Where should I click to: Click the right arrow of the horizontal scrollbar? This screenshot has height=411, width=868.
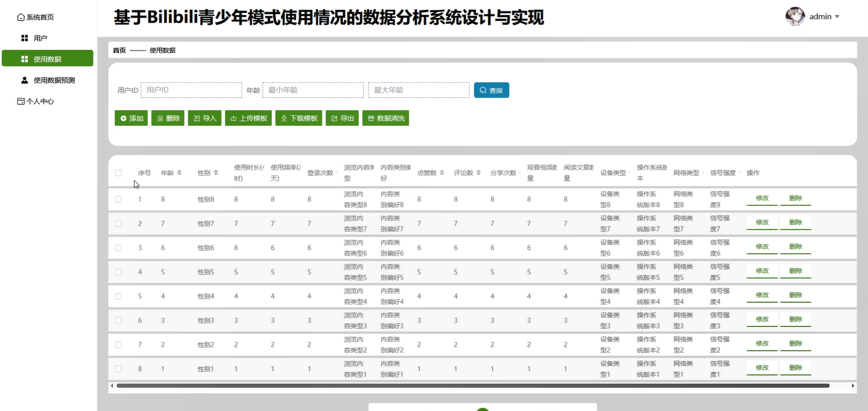pos(853,385)
